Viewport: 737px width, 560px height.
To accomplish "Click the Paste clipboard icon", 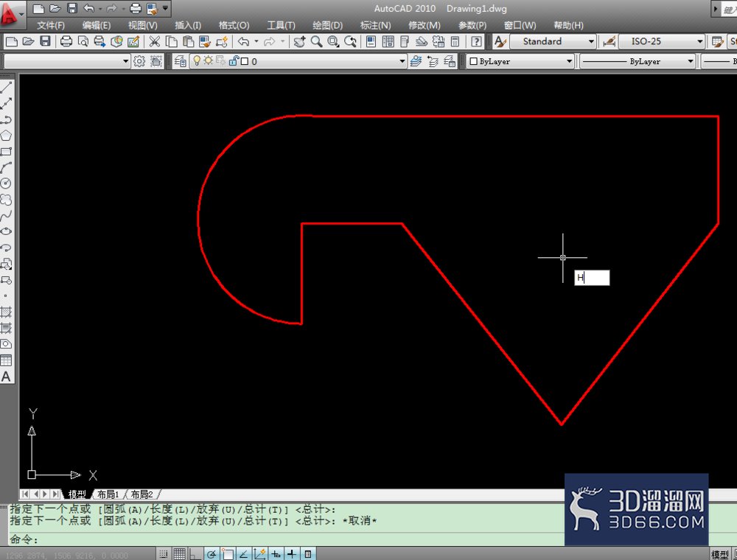I will point(188,41).
